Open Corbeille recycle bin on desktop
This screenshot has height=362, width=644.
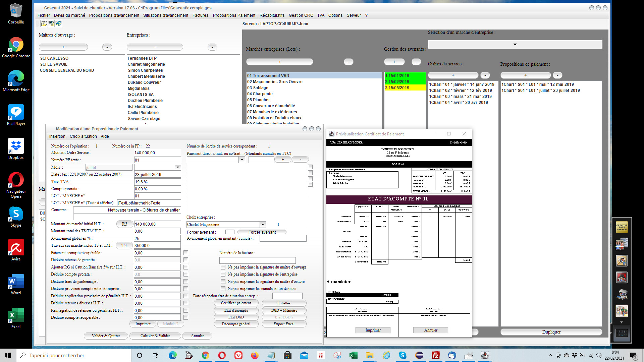click(16, 14)
